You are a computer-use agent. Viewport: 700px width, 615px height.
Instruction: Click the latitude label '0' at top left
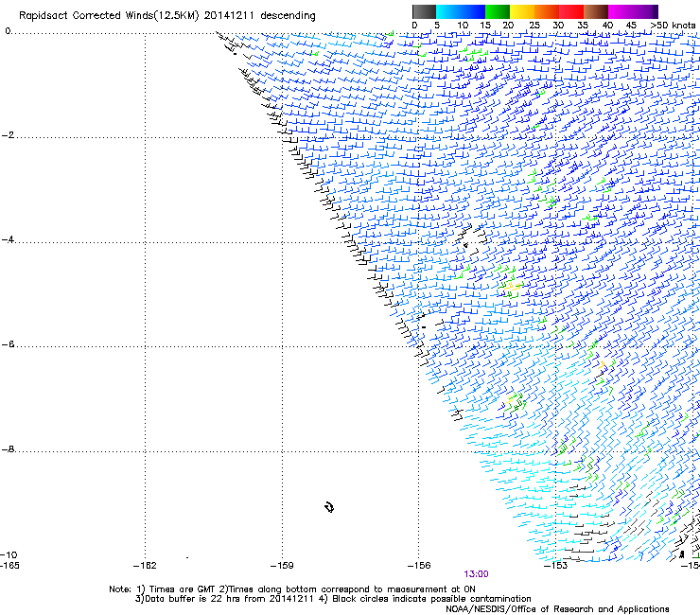[x=8, y=31]
